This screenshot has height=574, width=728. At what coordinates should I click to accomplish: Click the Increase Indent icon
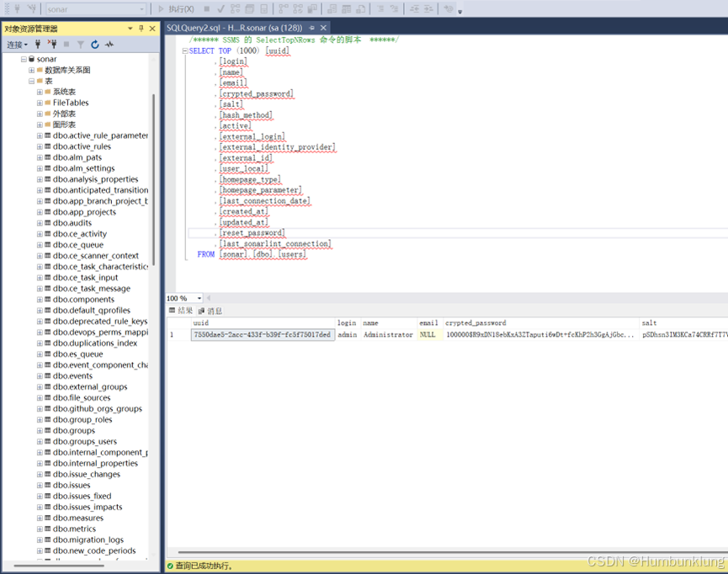click(428, 8)
